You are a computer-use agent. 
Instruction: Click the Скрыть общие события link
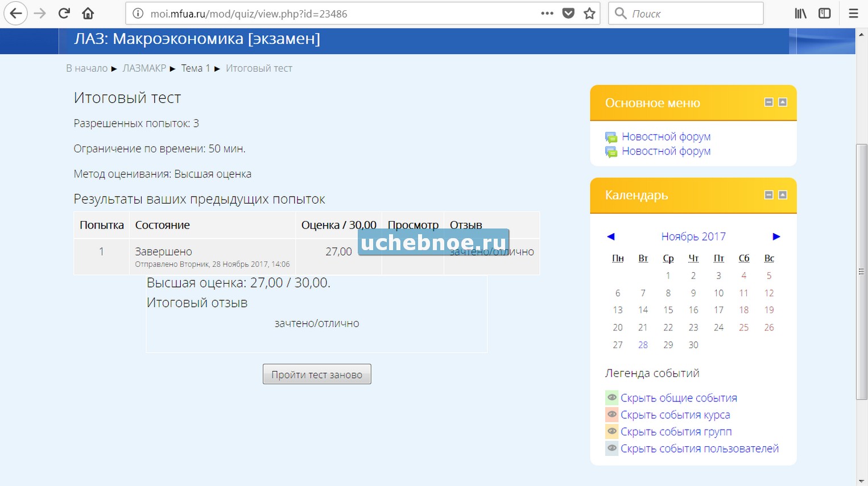[x=679, y=398]
